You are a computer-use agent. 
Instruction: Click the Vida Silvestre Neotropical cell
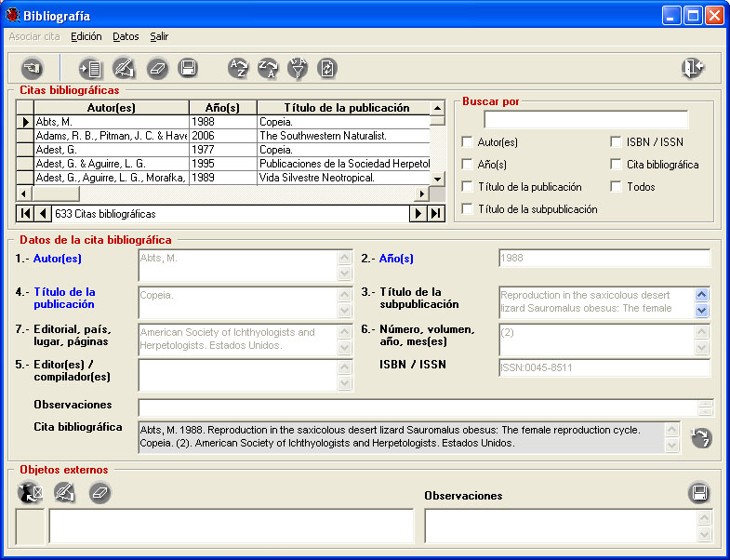(343, 178)
